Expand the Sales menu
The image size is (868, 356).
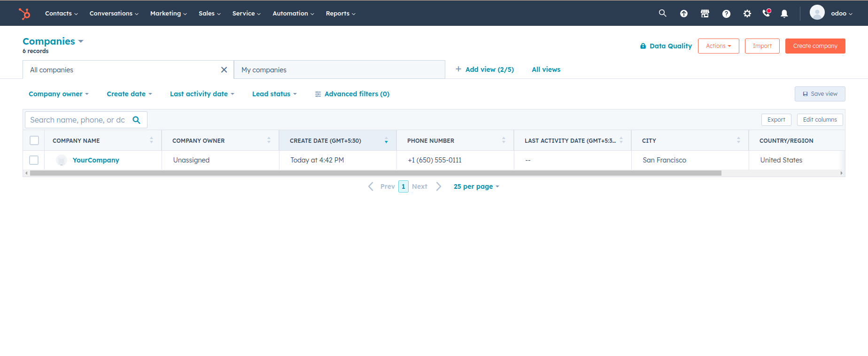[x=209, y=14]
